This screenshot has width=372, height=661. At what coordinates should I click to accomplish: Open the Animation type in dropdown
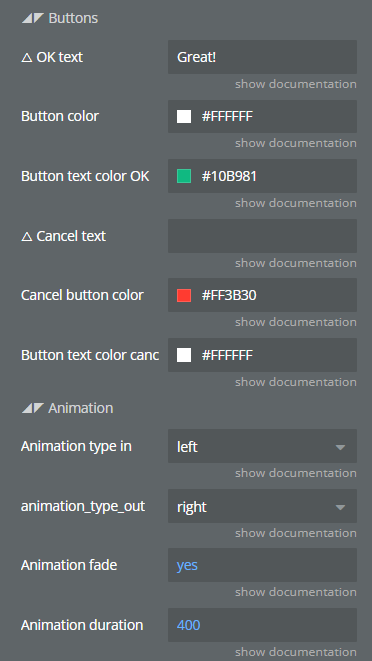(262, 446)
